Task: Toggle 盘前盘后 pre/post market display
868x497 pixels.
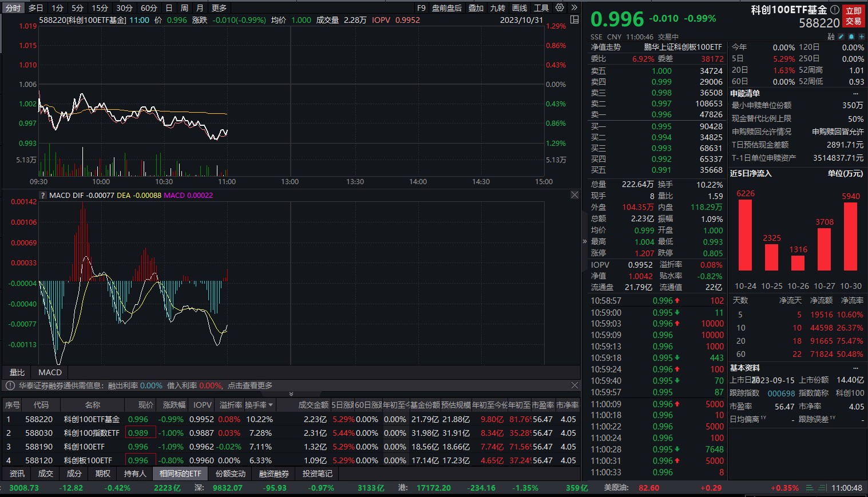Action: point(447,7)
